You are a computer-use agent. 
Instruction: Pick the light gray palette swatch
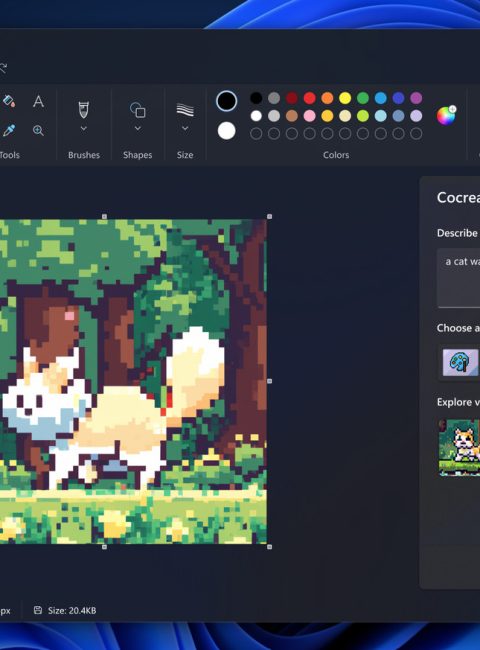(x=274, y=116)
